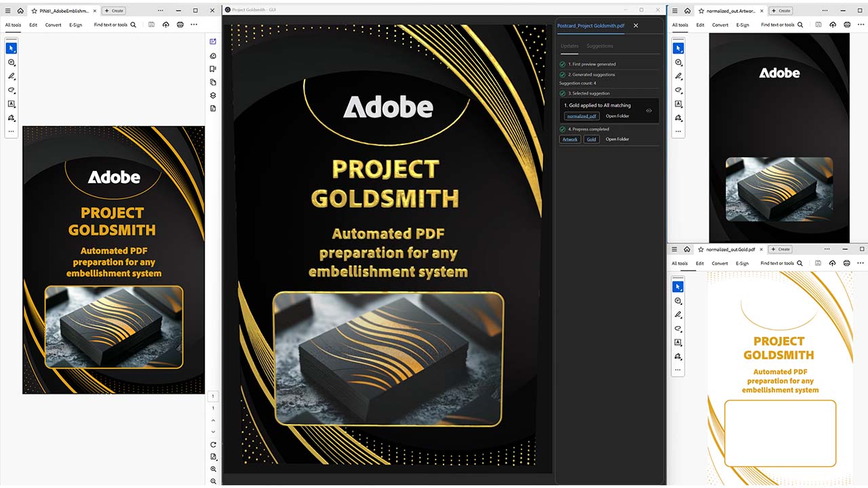
Task: Select the Selection arrow tool in Acrobat's tool rail
Action: [11, 48]
